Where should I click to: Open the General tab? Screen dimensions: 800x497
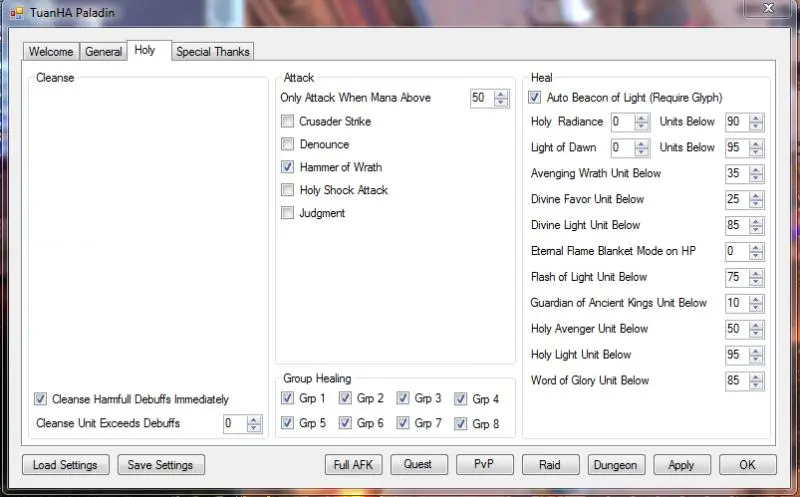click(103, 51)
